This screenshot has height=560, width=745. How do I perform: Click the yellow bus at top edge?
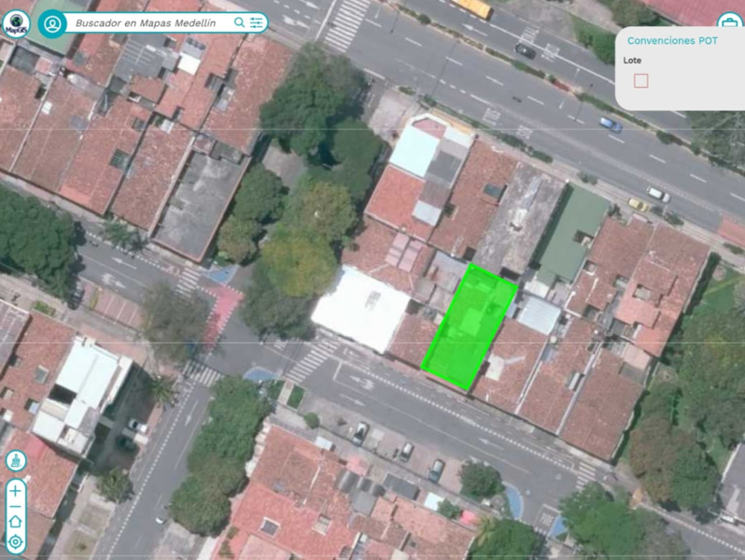pos(471,7)
